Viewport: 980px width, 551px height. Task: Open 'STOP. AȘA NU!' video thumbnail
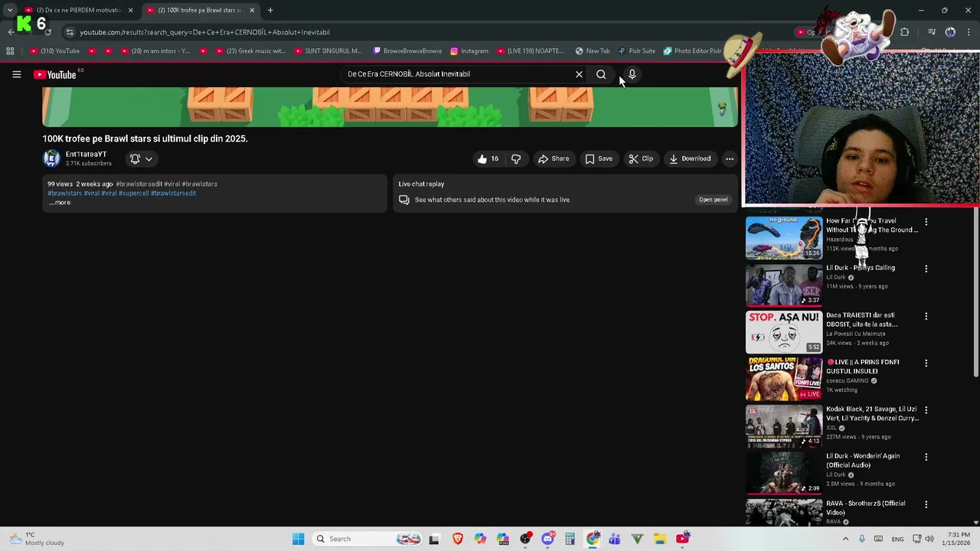click(x=784, y=332)
